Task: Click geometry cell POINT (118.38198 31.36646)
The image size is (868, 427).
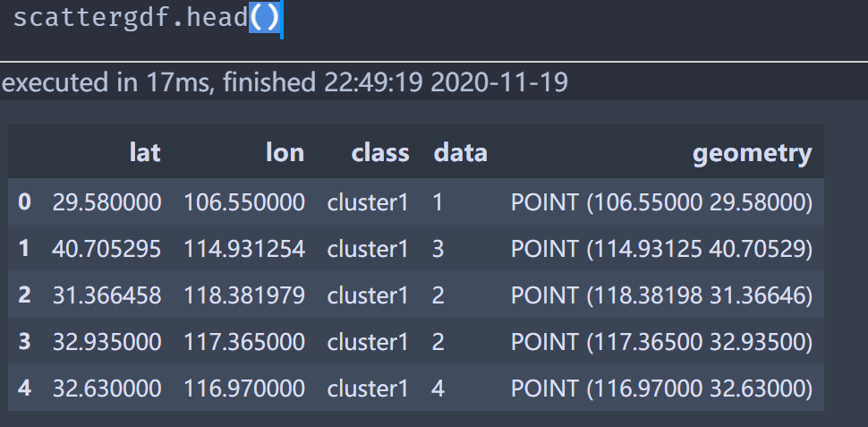Action: 661,295
